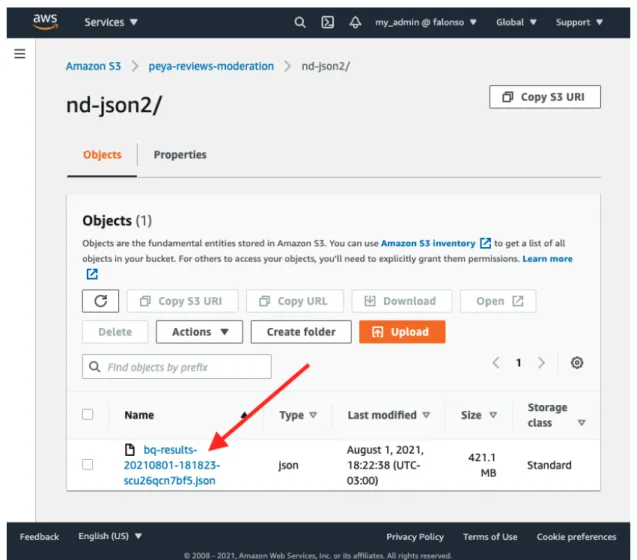Check the bq-results json file checkbox

87,464
